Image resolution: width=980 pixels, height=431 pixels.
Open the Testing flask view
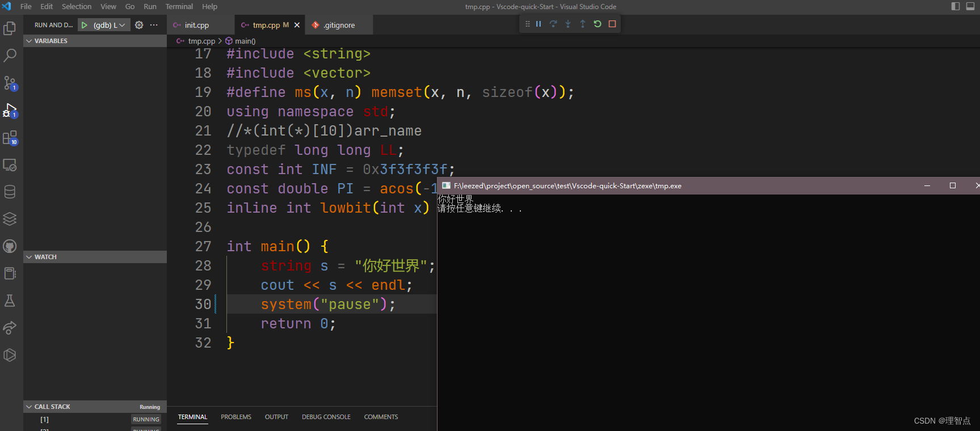(x=10, y=301)
